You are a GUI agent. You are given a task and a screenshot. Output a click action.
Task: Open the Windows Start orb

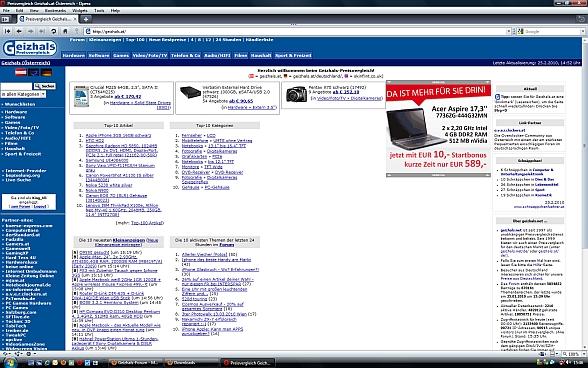click(x=10, y=363)
